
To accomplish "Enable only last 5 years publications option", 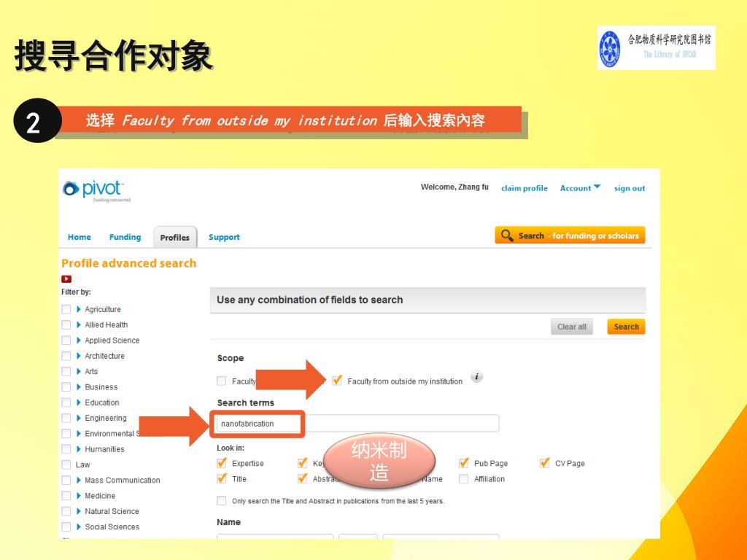I will (x=222, y=500).
